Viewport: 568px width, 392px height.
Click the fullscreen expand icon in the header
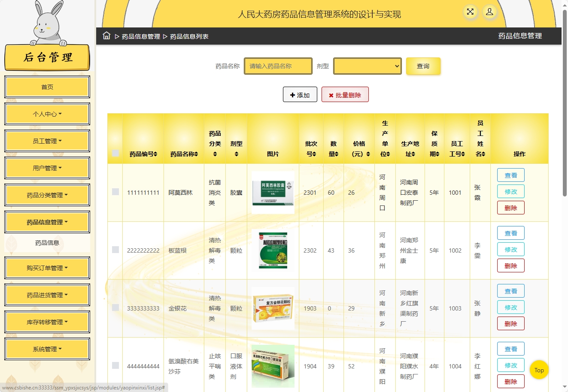point(470,12)
